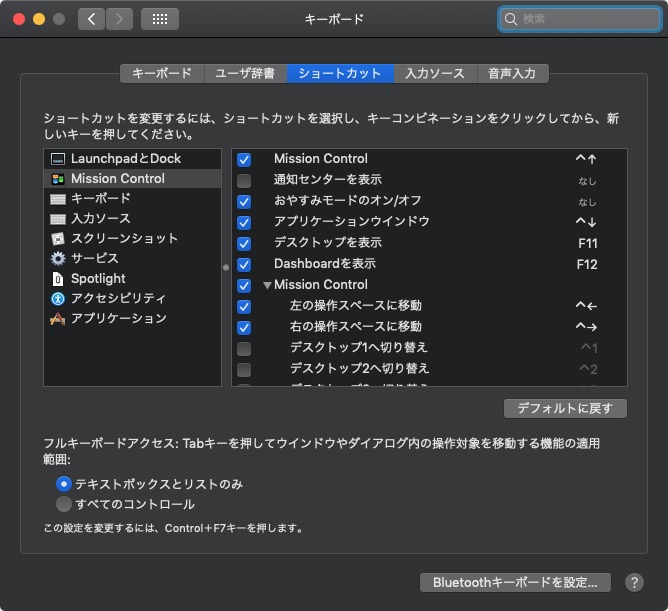Click the Launchpad and Dock icon in the sidebar

pyautogui.click(x=58, y=159)
